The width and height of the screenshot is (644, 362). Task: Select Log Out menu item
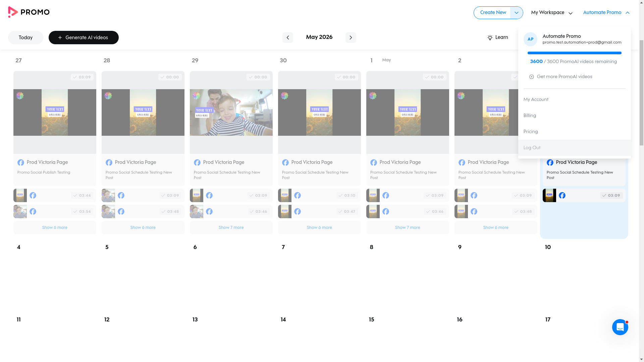click(x=574, y=148)
